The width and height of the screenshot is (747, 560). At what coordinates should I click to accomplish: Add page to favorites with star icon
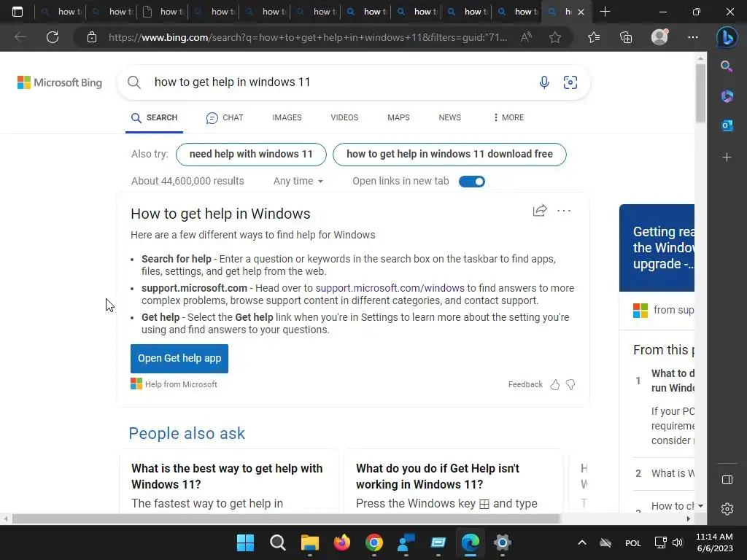555,37
